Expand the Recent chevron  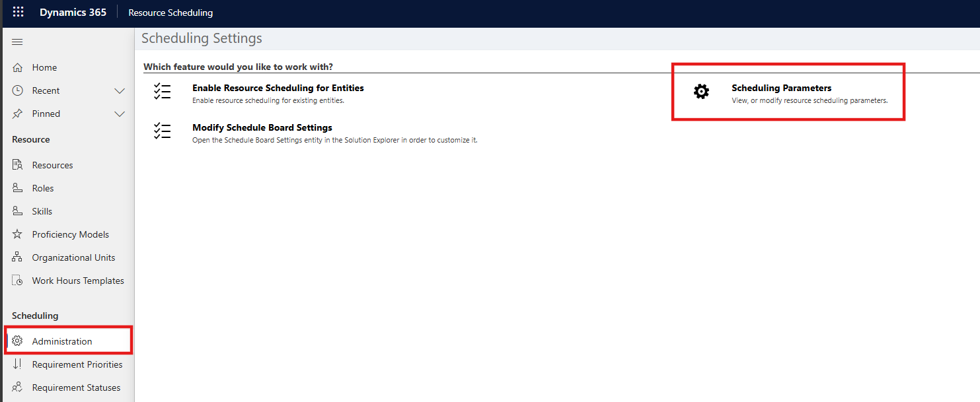point(120,90)
